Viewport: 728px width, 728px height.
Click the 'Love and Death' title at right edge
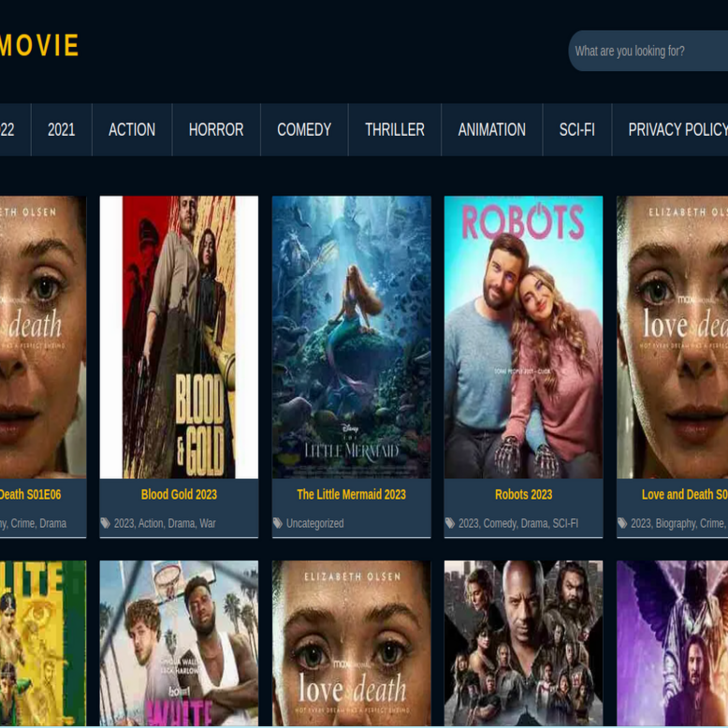[684, 495]
